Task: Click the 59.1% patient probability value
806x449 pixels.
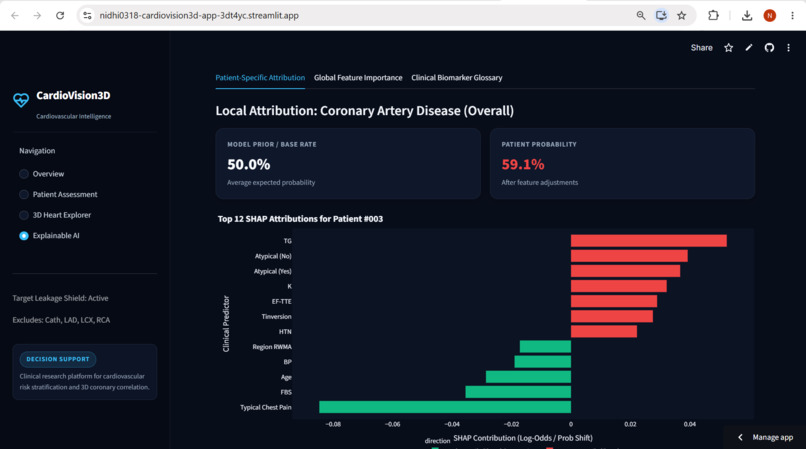Action: click(x=523, y=165)
